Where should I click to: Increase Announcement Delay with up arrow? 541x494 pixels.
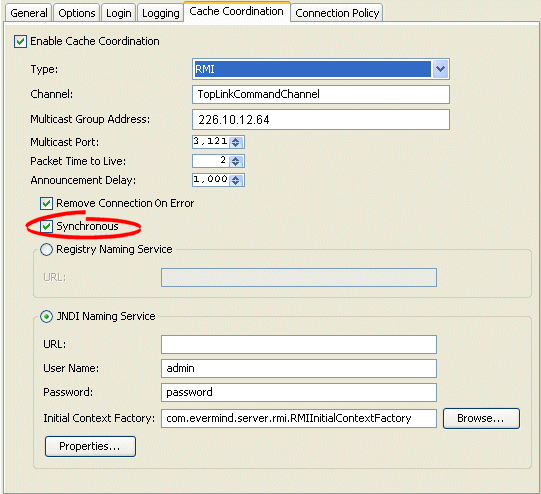[x=236, y=178]
